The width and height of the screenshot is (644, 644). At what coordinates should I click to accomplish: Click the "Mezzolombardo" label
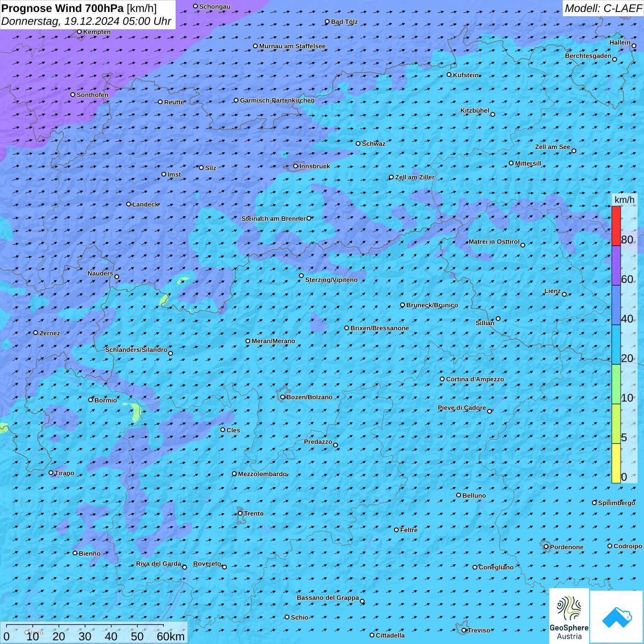pos(262,474)
